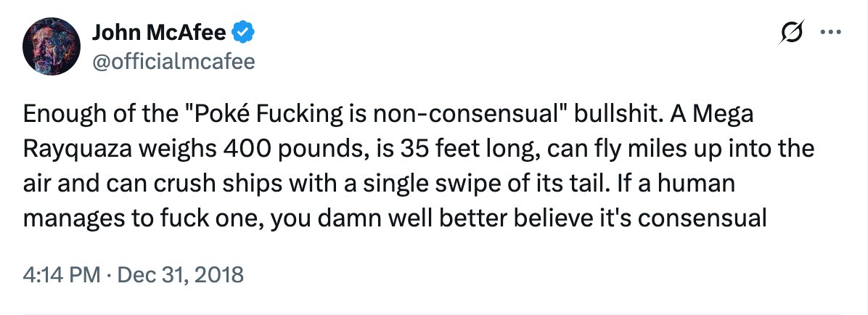Click the word "Rayquaza" in the tweet
This screenshot has height=315, width=868.
click(x=78, y=149)
